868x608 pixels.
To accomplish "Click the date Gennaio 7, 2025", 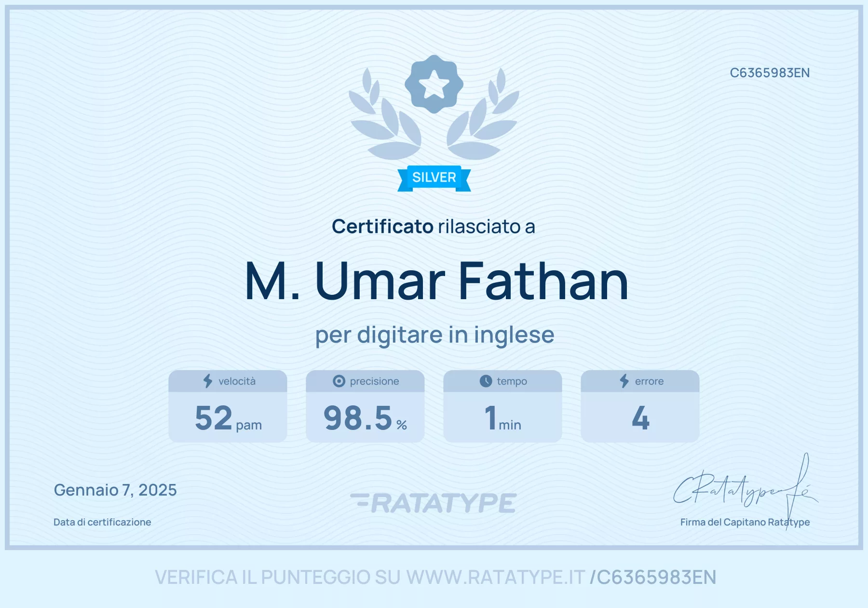I will (115, 490).
